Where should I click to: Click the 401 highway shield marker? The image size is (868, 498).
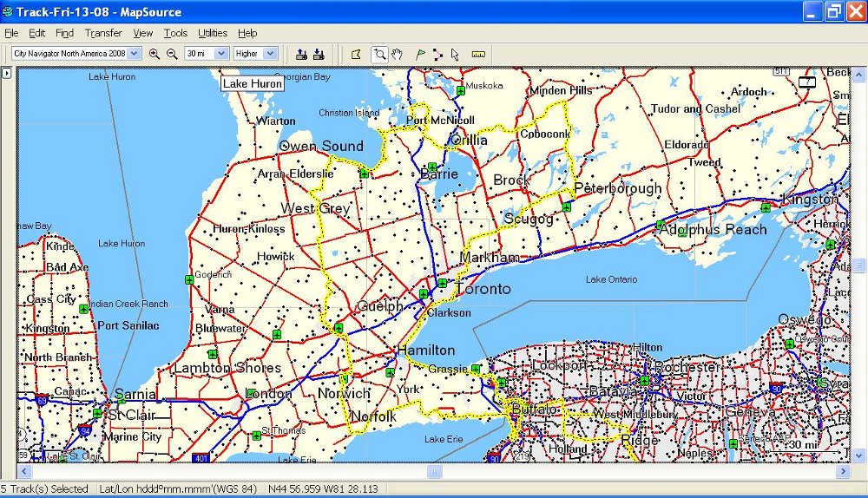point(201,457)
